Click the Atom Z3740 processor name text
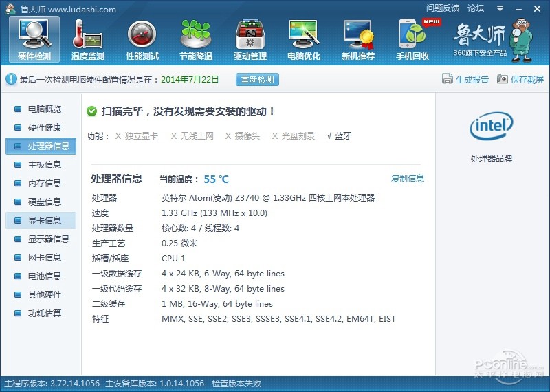This screenshot has width=550, height=392. [268, 198]
